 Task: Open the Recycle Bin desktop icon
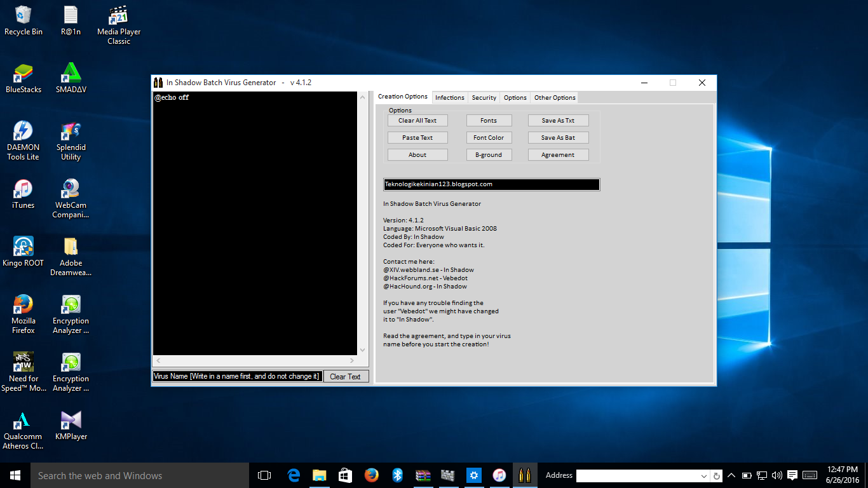point(24,20)
